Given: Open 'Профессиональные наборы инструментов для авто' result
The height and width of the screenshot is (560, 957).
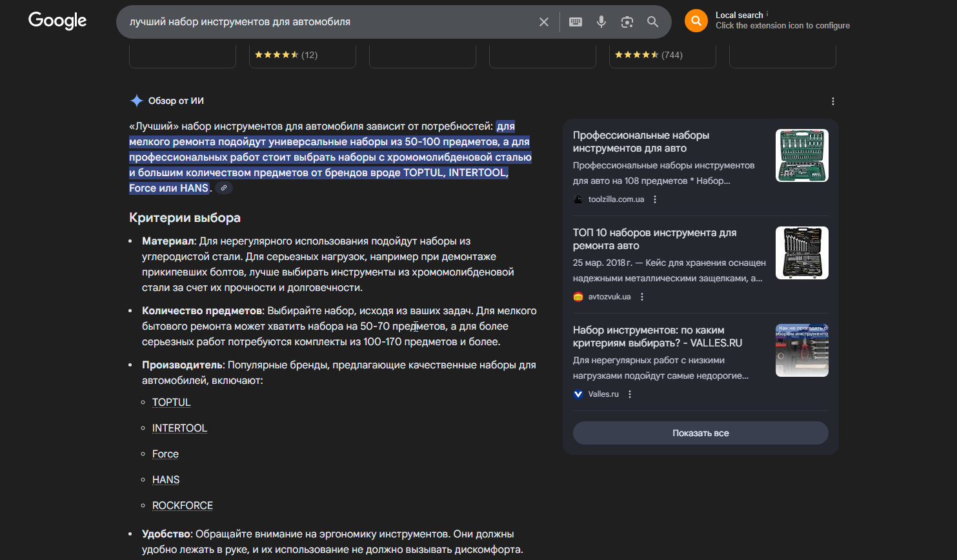Looking at the screenshot, I should tap(641, 142).
